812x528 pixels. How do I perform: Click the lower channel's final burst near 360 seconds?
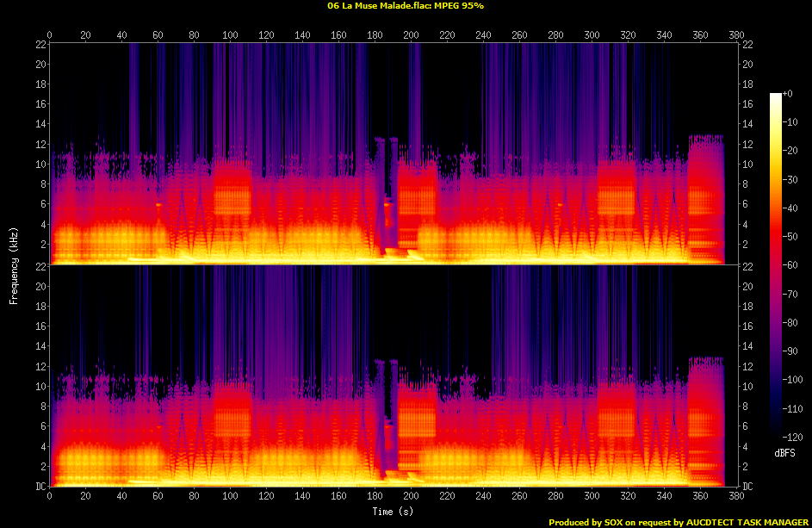(704, 422)
